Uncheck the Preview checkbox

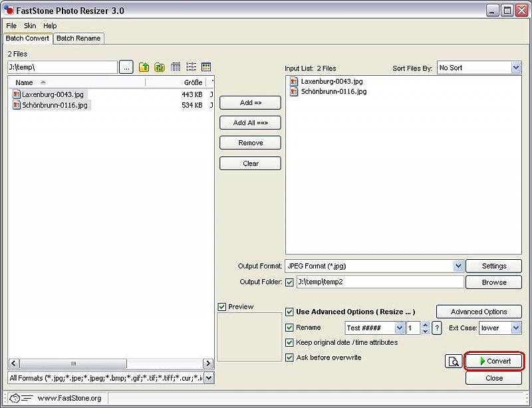click(x=222, y=307)
